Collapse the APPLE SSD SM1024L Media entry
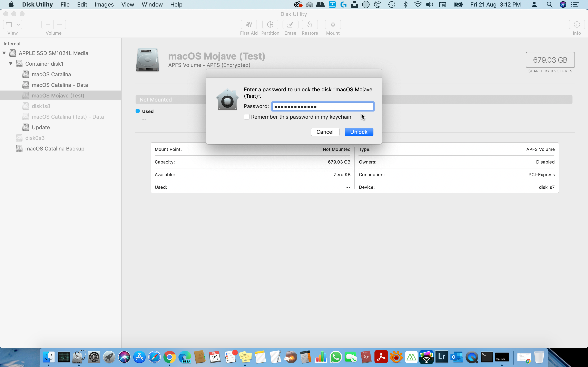 [x=4, y=53]
